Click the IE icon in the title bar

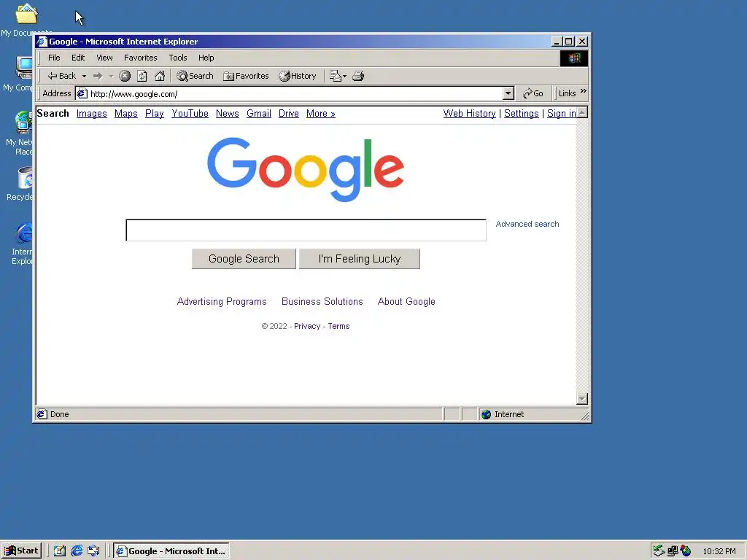(42, 42)
